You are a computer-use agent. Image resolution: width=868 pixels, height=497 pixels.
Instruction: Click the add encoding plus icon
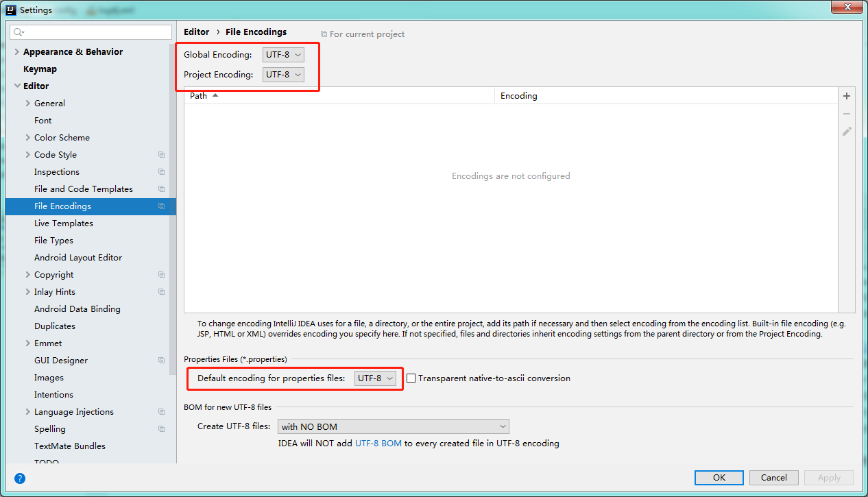pyautogui.click(x=847, y=96)
